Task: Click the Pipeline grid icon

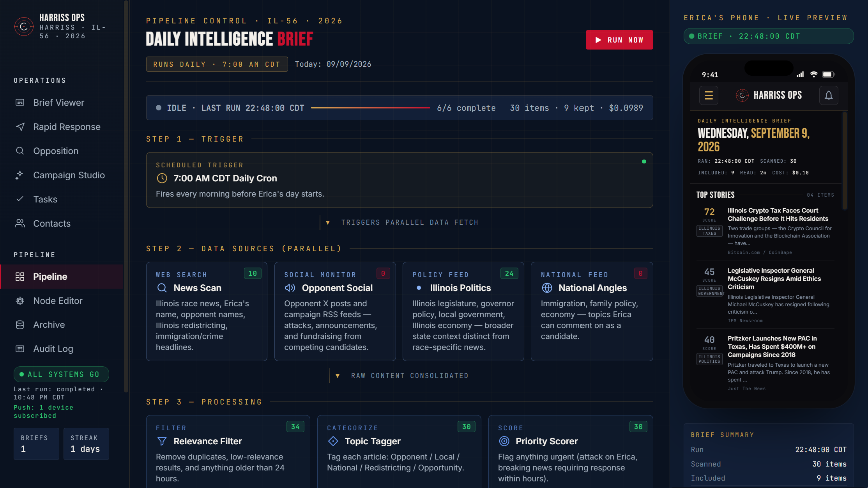Action: click(x=20, y=277)
